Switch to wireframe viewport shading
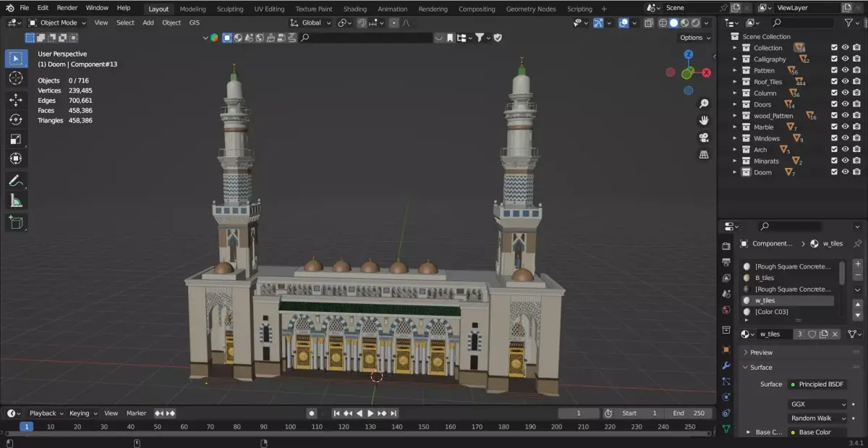The image size is (868, 448). pos(663,22)
